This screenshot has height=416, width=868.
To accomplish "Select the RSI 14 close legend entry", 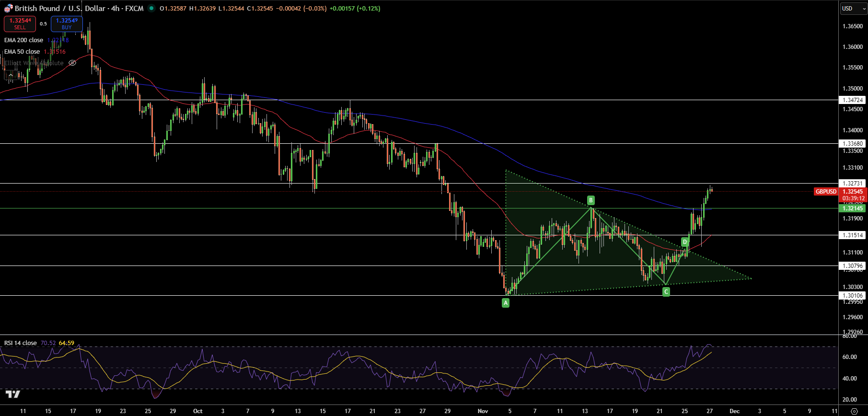I will [x=21, y=343].
